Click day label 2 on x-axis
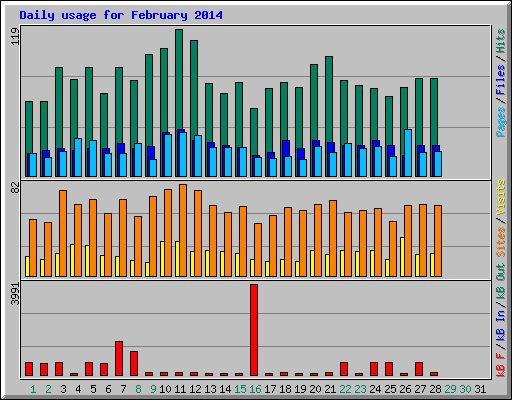 click(48, 389)
